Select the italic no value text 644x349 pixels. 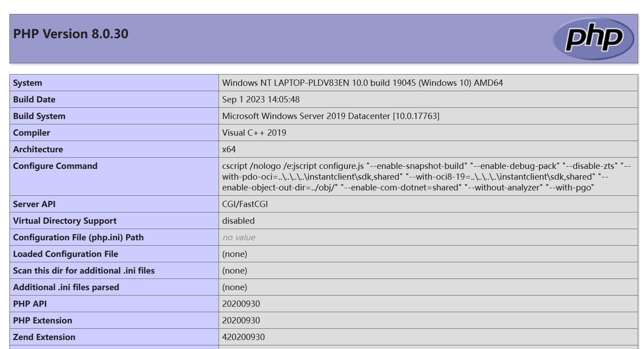coord(239,238)
